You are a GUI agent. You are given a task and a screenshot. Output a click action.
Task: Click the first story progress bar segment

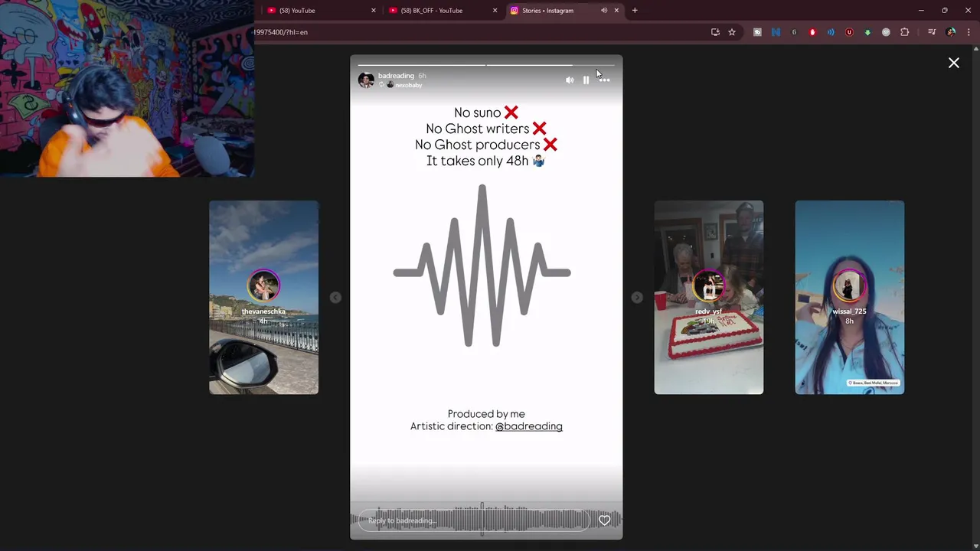[421, 64]
